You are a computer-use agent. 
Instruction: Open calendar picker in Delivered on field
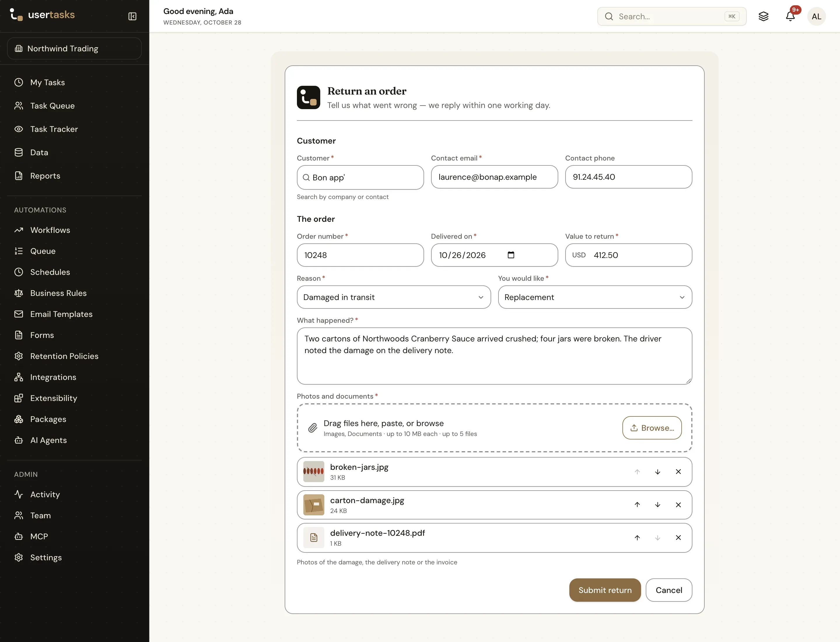click(x=511, y=255)
